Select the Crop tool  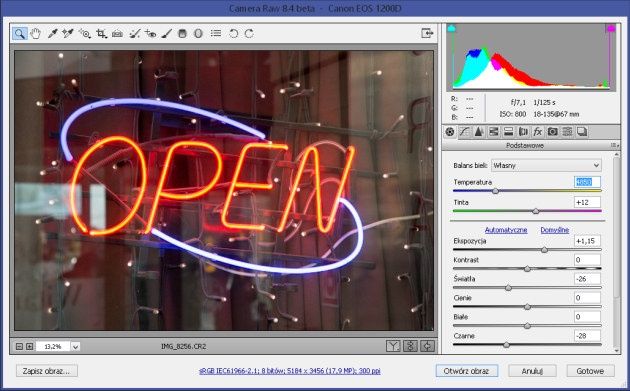click(x=101, y=33)
